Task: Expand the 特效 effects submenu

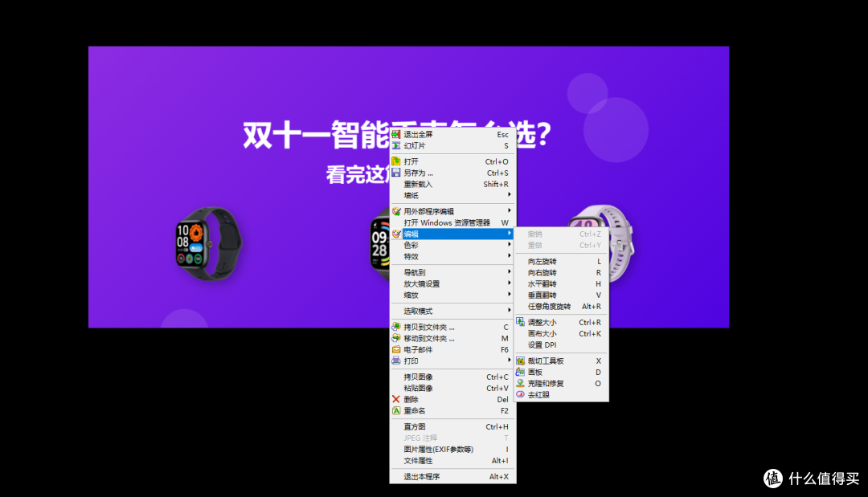Action: [x=452, y=256]
